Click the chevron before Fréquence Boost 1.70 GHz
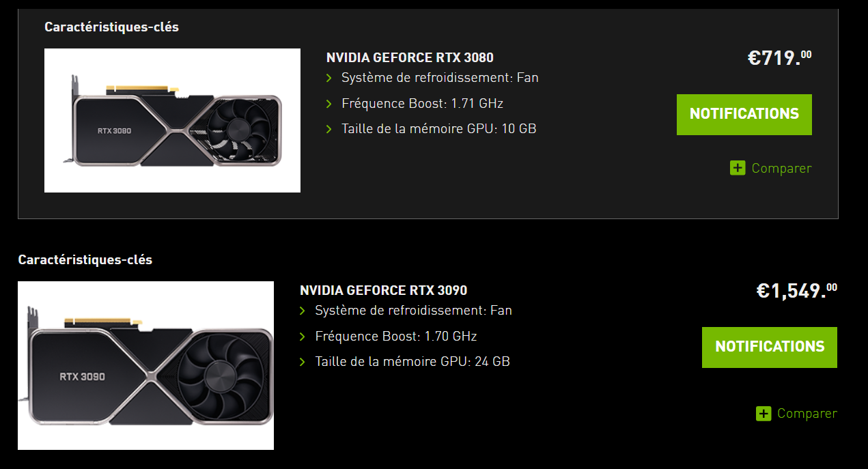Viewport: 868px width, 469px height. [x=303, y=337]
